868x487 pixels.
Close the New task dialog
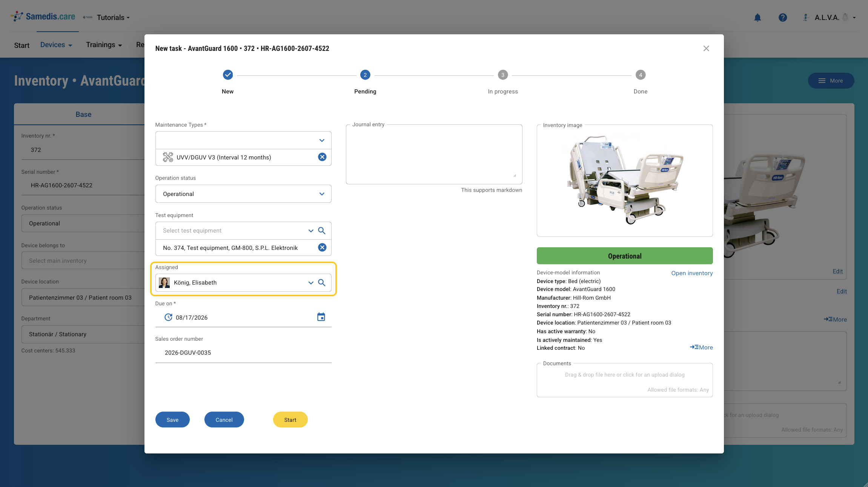tap(706, 48)
